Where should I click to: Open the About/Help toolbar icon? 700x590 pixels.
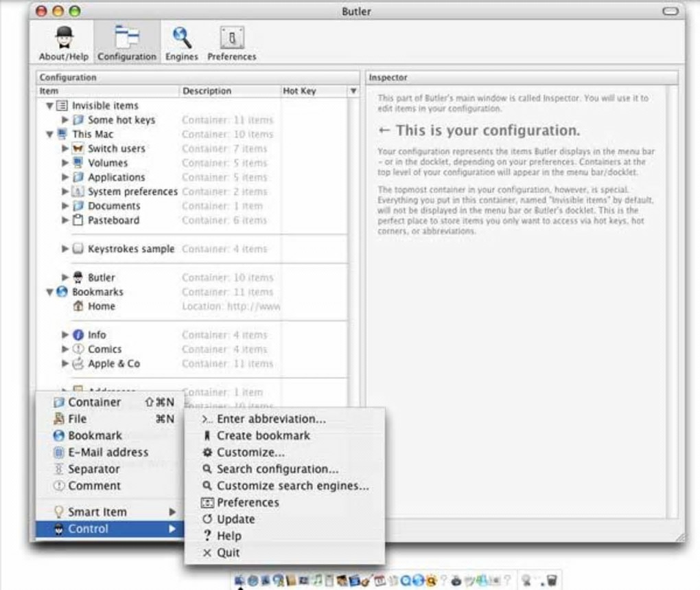[64, 43]
